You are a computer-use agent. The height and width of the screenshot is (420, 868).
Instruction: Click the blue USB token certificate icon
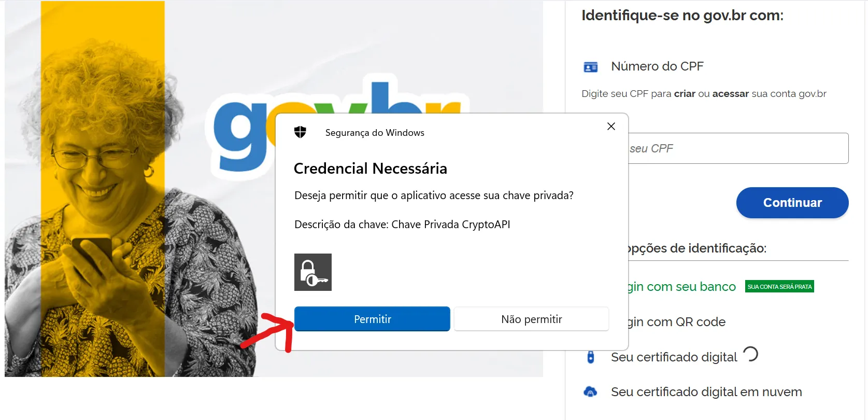[x=590, y=357]
